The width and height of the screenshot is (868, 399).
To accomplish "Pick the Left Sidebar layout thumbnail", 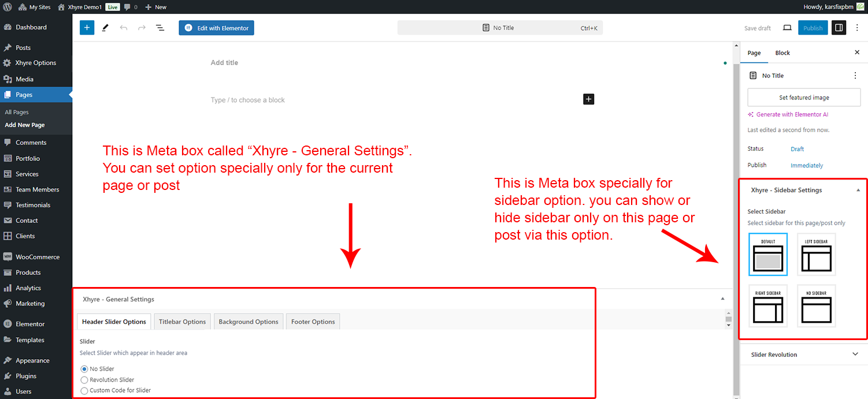I will (x=816, y=254).
